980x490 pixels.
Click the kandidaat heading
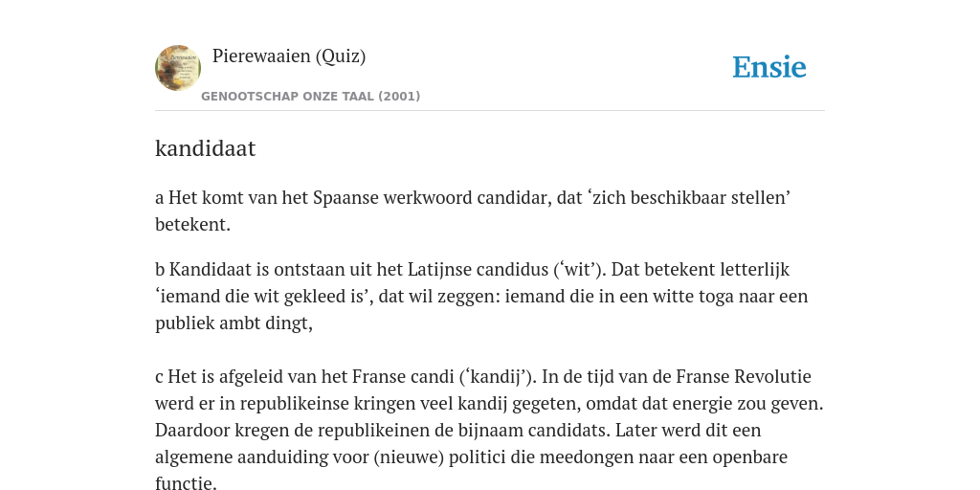pos(205,148)
